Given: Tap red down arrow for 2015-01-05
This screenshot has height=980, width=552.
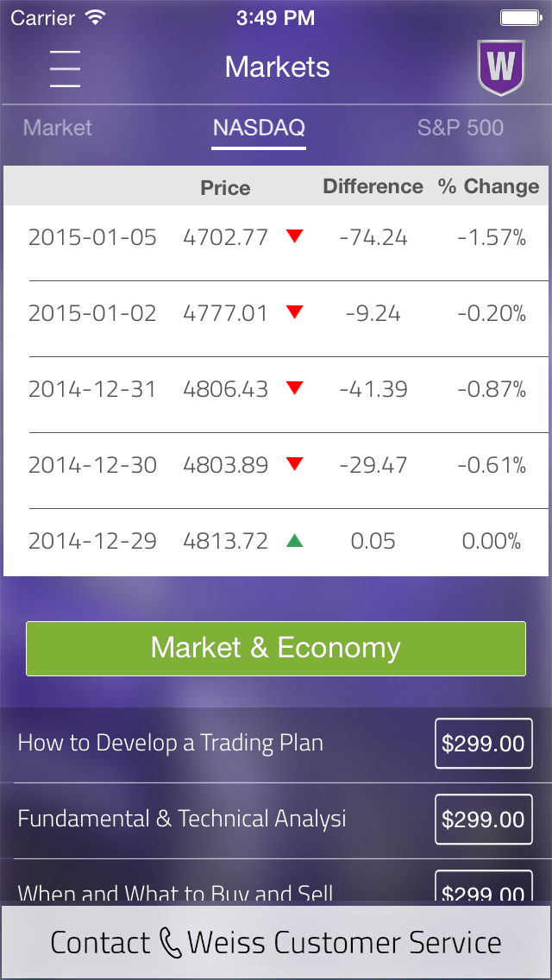Looking at the screenshot, I should [294, 236].
